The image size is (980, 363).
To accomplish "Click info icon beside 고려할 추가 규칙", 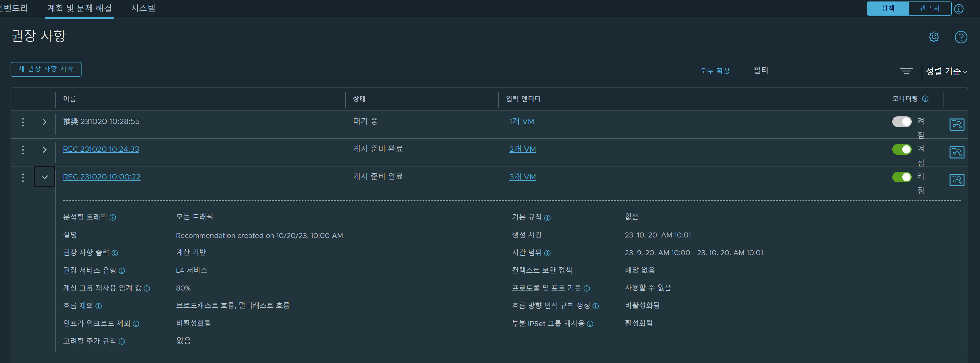I will pyautogui.click(x=122, y=341).
